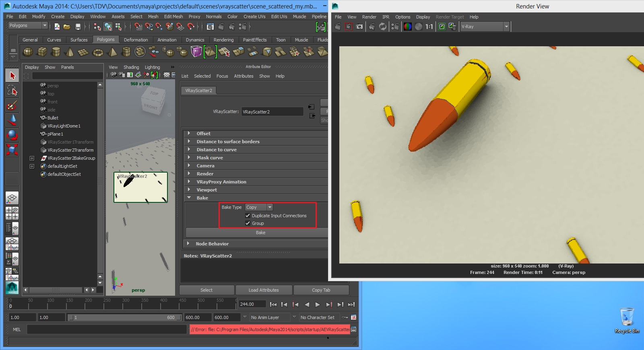Create a polygon pyramid from the shelf
Viewport: 644px width, 350px height.
coord(113,51)
